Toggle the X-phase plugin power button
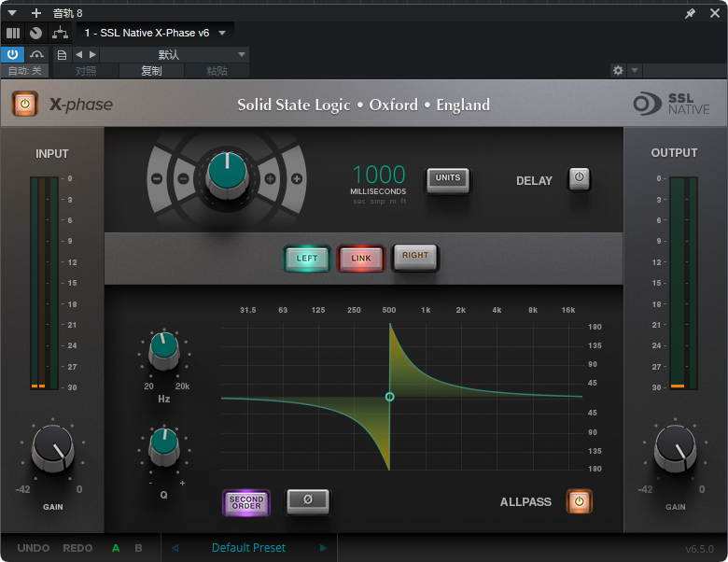728x562 pixels. [25, 104]
